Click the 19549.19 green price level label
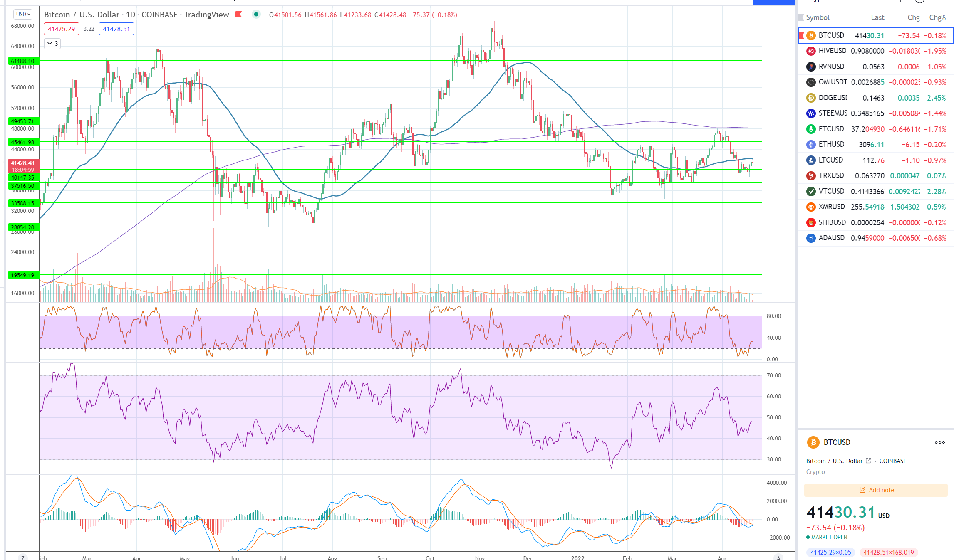Screen dimensions: 954x560 coord(23,275)
